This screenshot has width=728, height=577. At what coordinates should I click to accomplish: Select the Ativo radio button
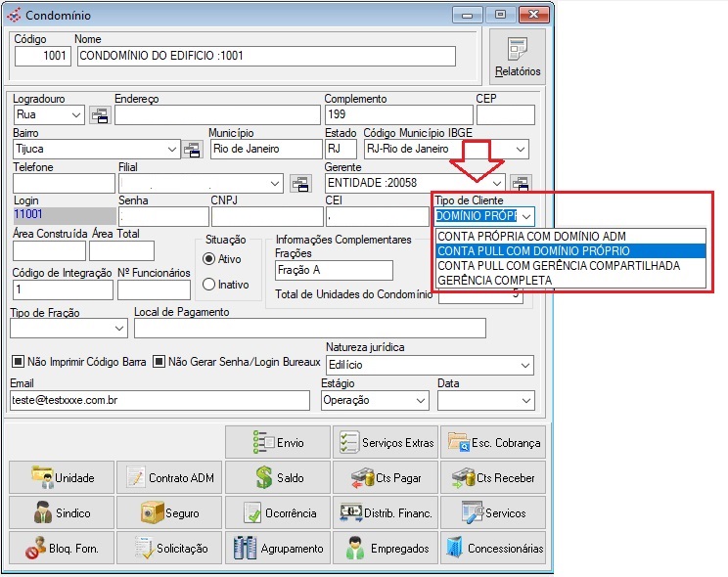[208, 259]
